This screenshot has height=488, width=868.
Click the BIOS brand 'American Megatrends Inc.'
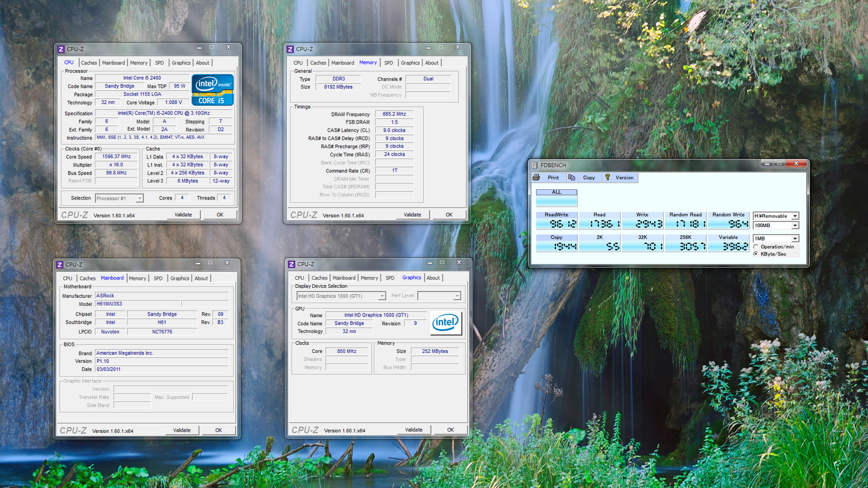[x=162, y=354]
